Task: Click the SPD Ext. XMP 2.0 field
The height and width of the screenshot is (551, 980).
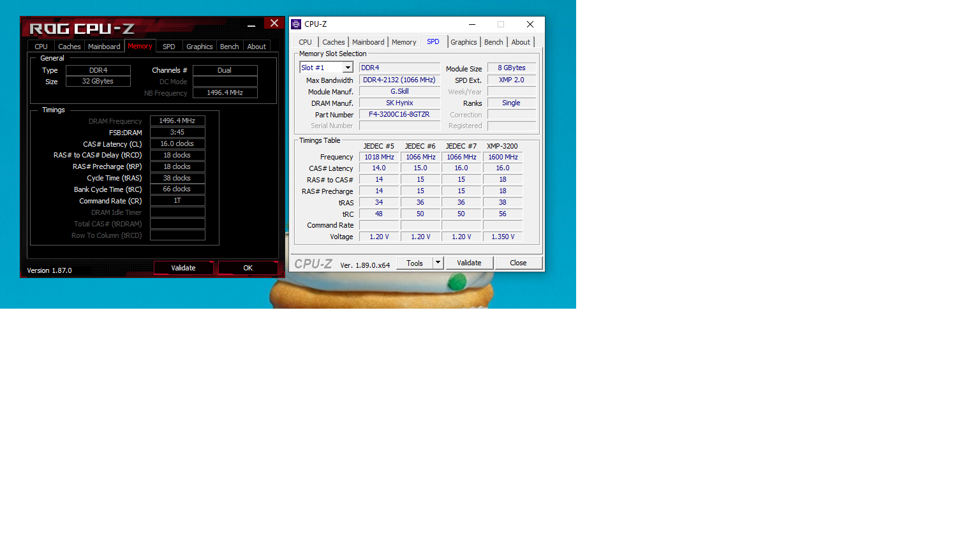Action: (x=512, y=80)
